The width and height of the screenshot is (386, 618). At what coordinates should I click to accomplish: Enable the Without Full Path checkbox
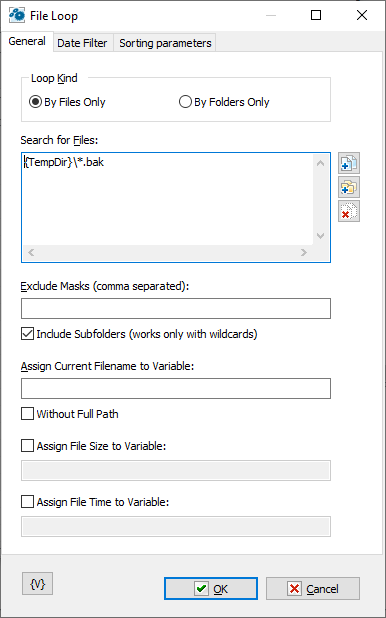[27, 414]
